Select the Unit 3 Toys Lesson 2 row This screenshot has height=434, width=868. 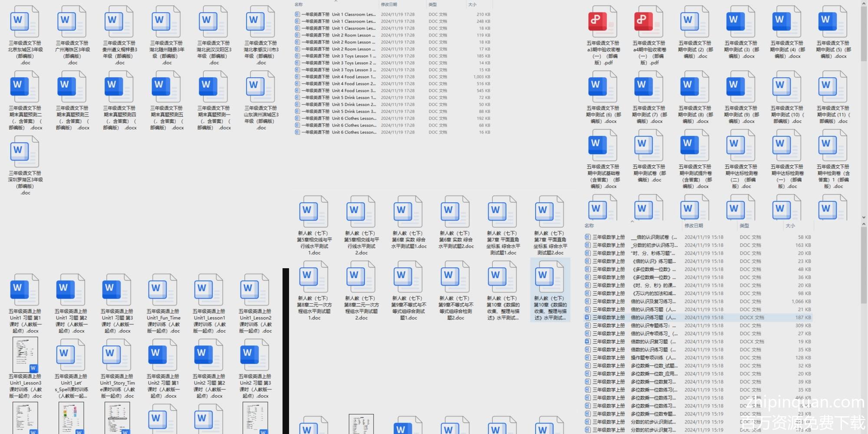tap(354, 63)
